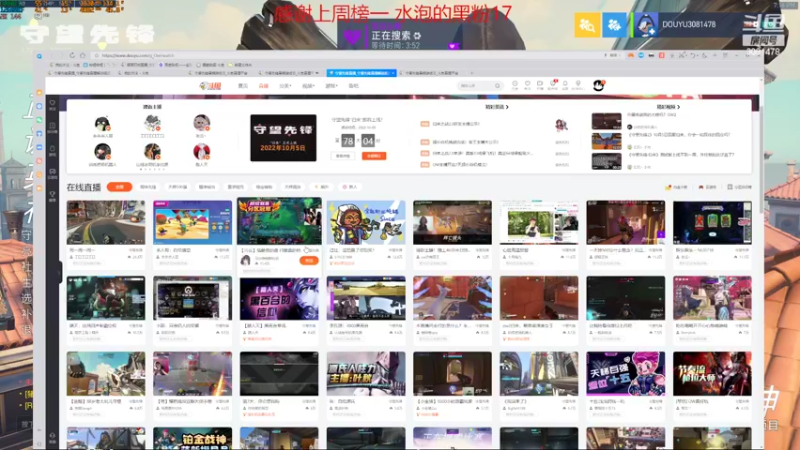Click the bell notification icon in header

(x=565, y=84)
